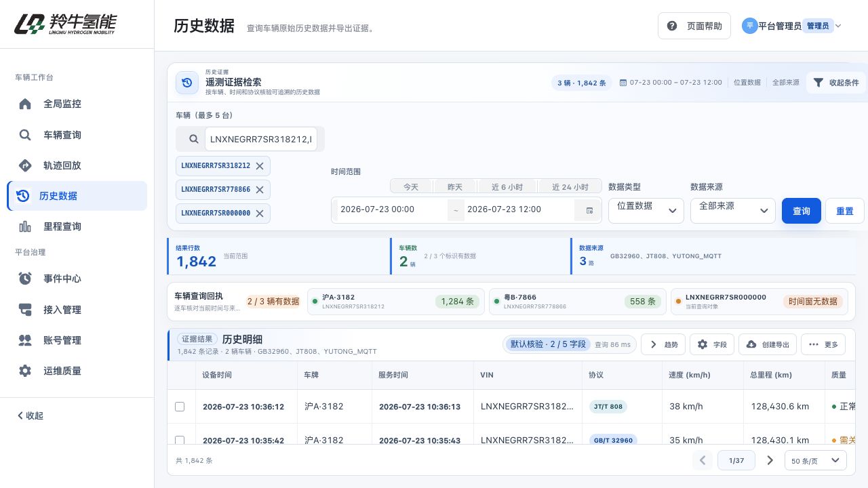Select the 近 6 小时 preset

click(x=507, y=186)
